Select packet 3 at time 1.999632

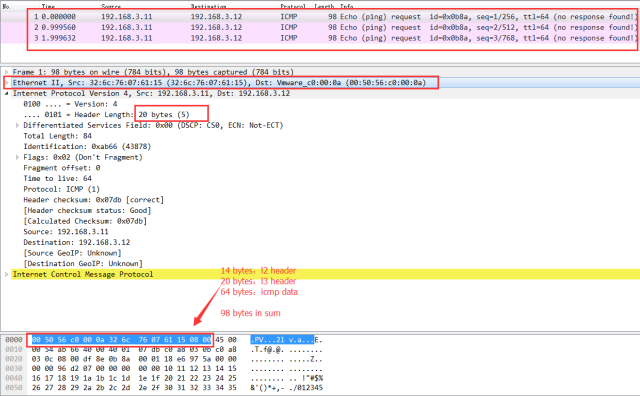pos(320,38)
